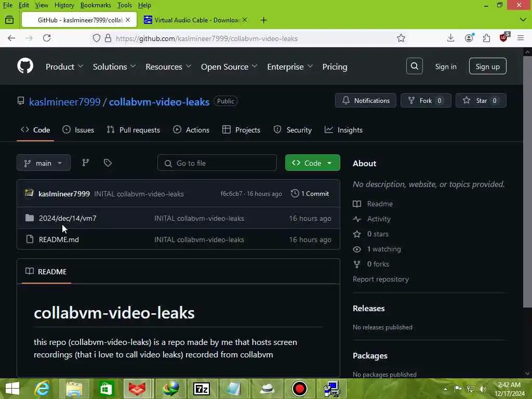Click the kaslmineer7999 avatar in commit row
The width and height of the screenshot is (532, 399).
(x=29, y=193)
